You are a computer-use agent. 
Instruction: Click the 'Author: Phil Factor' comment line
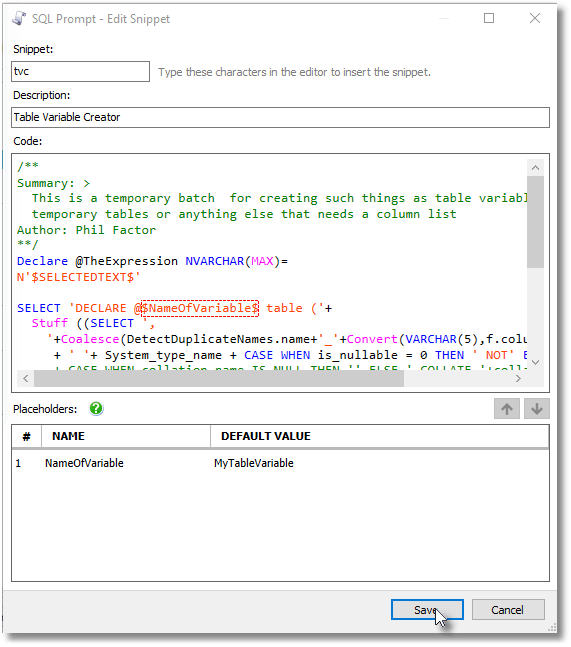click(x=86, y=230)
